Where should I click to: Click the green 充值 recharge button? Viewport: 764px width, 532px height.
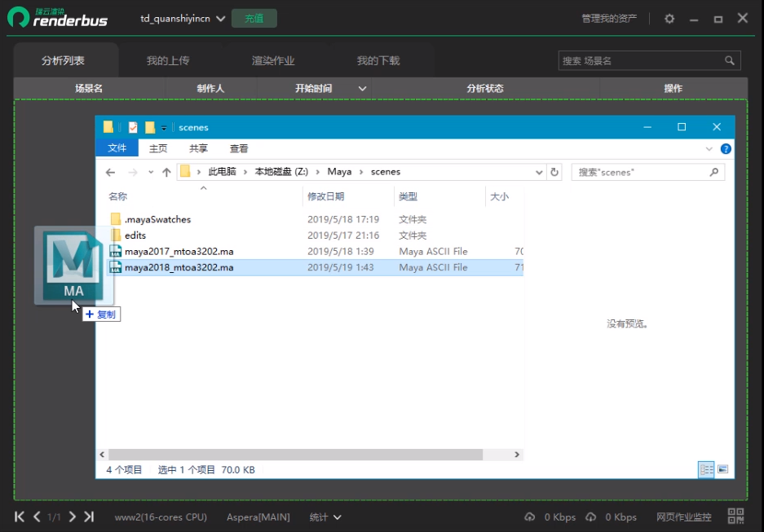(254, 19)
